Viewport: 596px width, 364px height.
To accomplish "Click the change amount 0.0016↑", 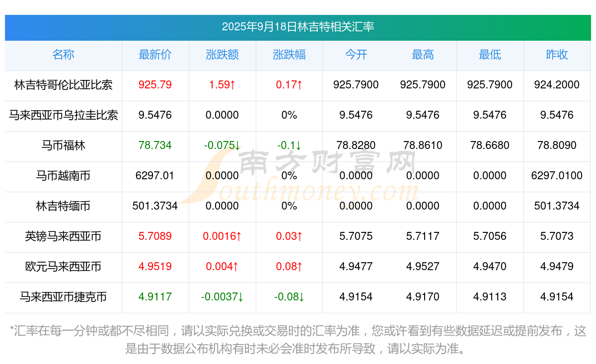I will (x=222, y=236).
